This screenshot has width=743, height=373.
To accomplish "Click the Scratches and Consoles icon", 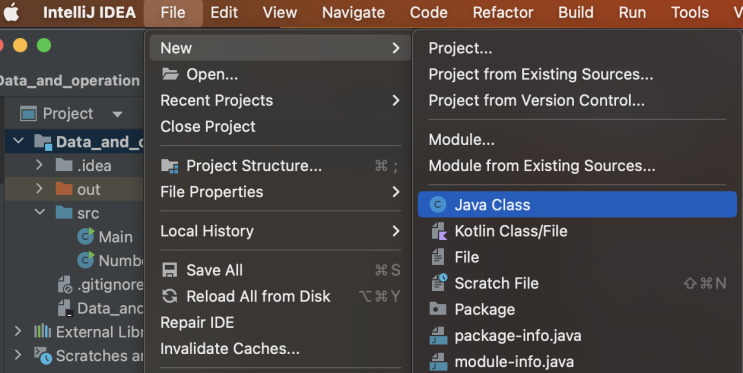I will (43, 355).
